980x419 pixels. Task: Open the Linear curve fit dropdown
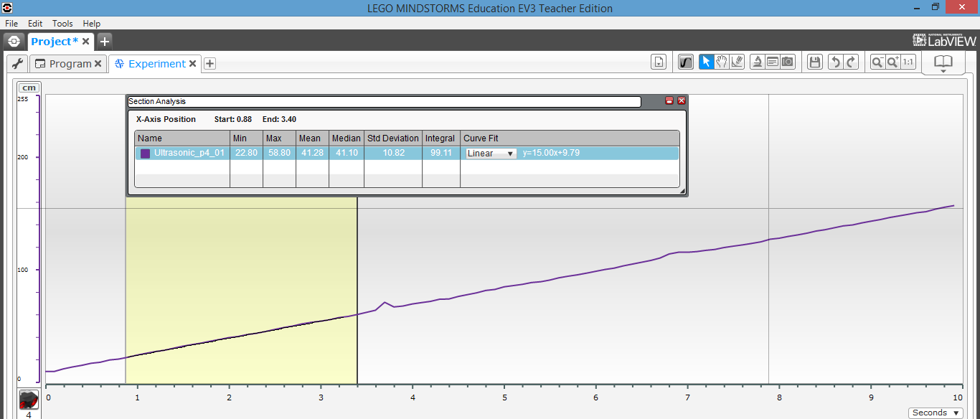pyautogui.click(x=491, y=153)
